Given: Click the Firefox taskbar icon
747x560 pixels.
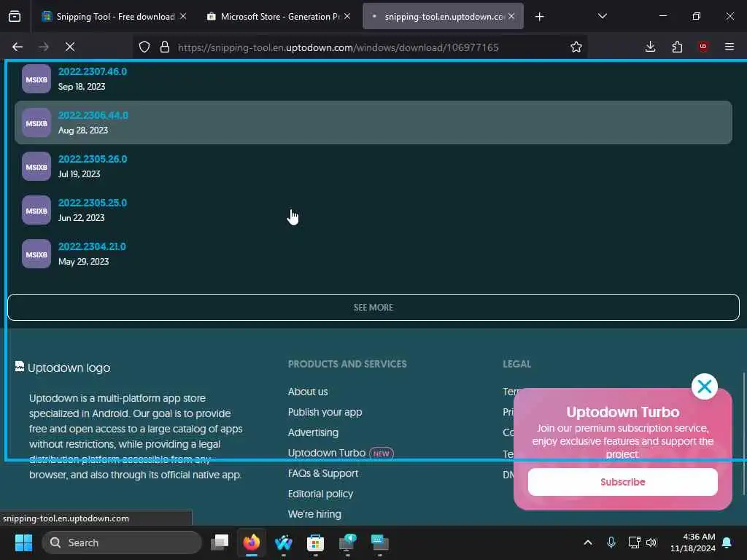Looking at the screenshot, I should [x=252, y=542].
